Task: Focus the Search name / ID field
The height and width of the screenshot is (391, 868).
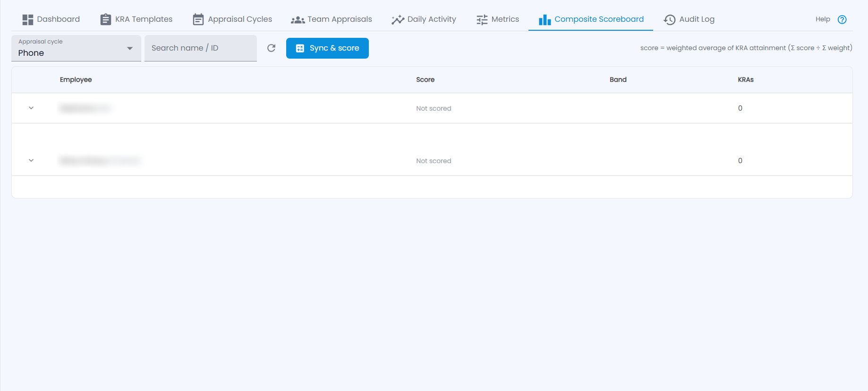Action: coord(201,48)
